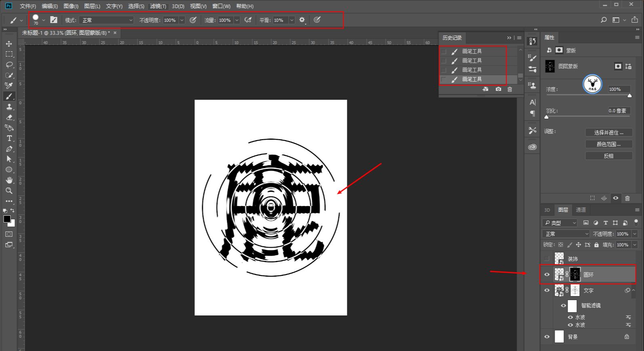Lock transparent pixels of layer

560,245
